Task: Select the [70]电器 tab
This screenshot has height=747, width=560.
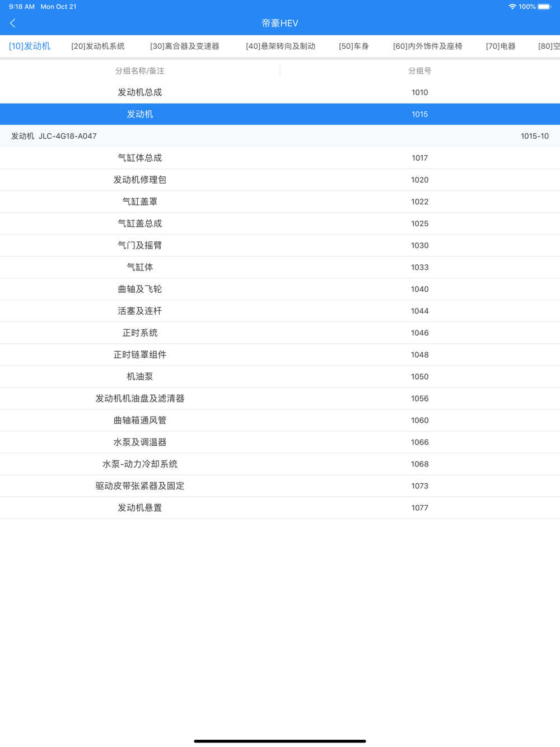Action: click(501, 46)
